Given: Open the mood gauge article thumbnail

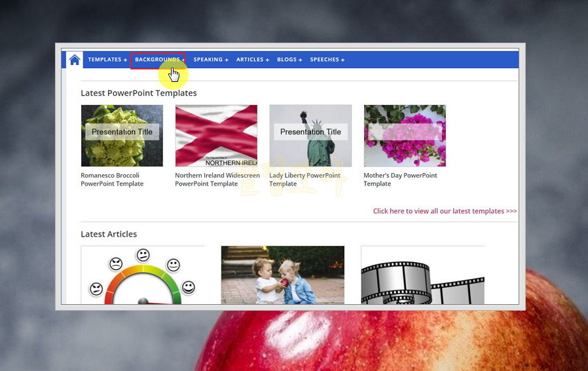Looking at the screenshot, I should pyautogui.click(x=143, y=275).
